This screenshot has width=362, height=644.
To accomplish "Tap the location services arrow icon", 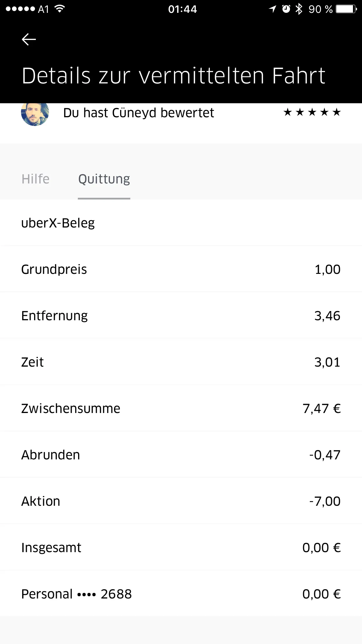I will pos(273,9).
